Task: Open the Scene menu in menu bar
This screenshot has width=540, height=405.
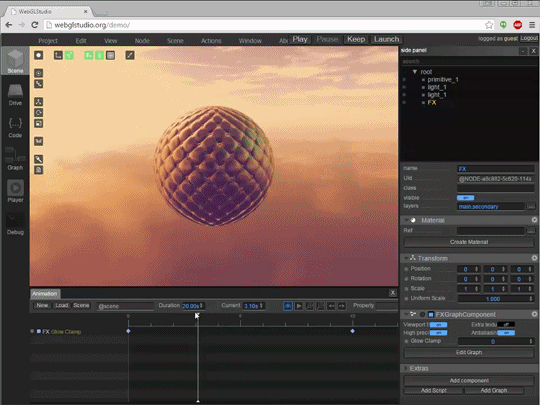Action: pyautogui.click(x=175, y=41)
